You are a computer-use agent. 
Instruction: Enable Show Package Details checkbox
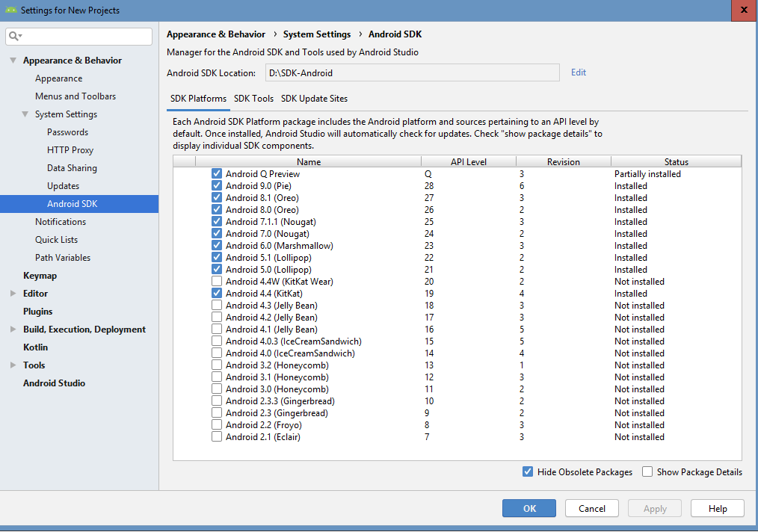pyautogui.click(x=647, y=472)
